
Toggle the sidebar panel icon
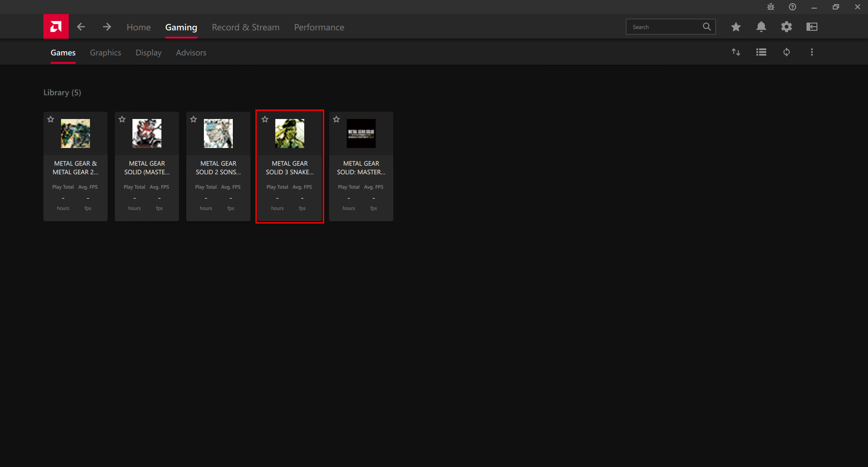point(812,27)
